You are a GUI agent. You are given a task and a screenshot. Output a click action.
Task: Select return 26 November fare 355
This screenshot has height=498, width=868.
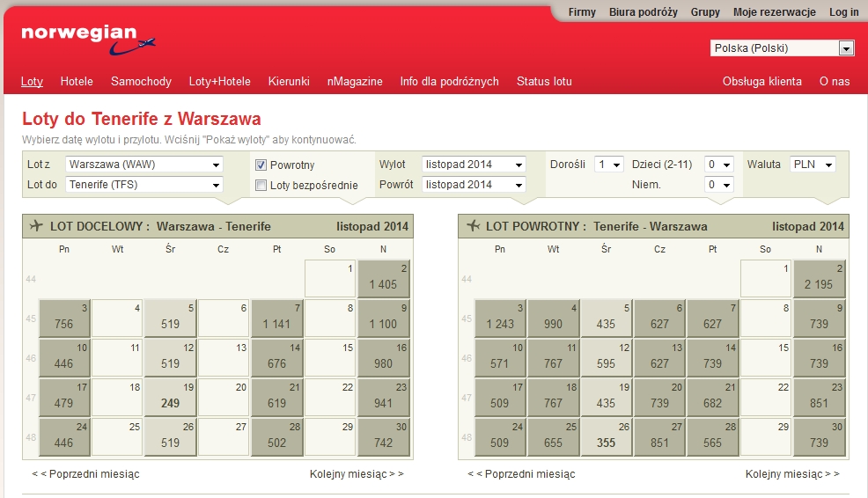click(x=607, y=437)
